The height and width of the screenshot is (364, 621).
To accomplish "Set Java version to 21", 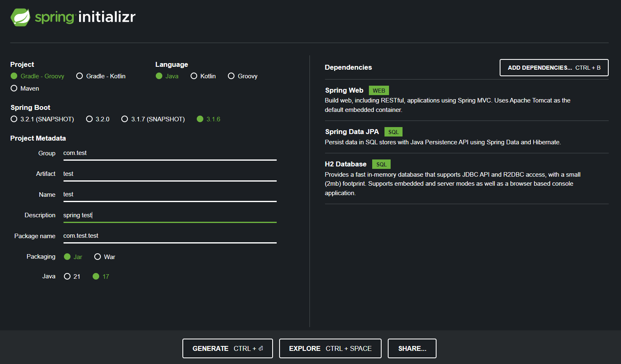I will tap(72, 277).
